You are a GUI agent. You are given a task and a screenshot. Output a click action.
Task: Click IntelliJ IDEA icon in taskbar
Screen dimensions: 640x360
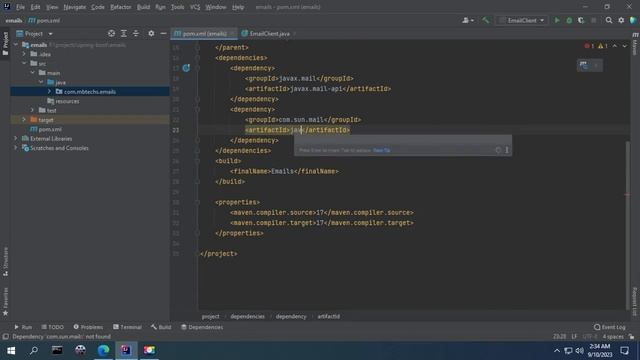click(126, 350)
